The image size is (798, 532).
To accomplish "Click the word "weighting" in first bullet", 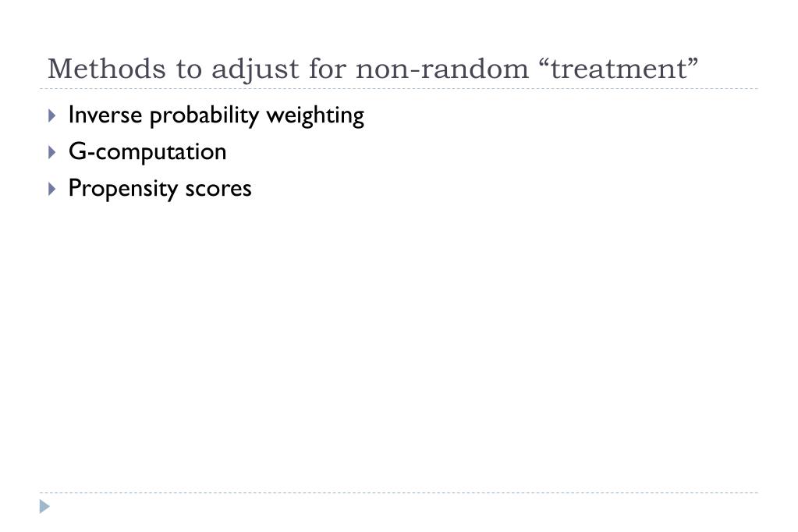I will pos(316,116).
